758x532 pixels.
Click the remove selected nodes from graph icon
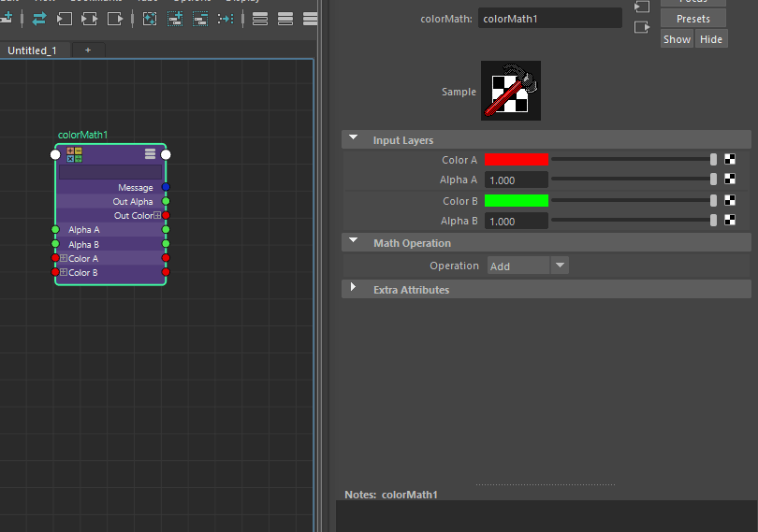click(200, 18)
